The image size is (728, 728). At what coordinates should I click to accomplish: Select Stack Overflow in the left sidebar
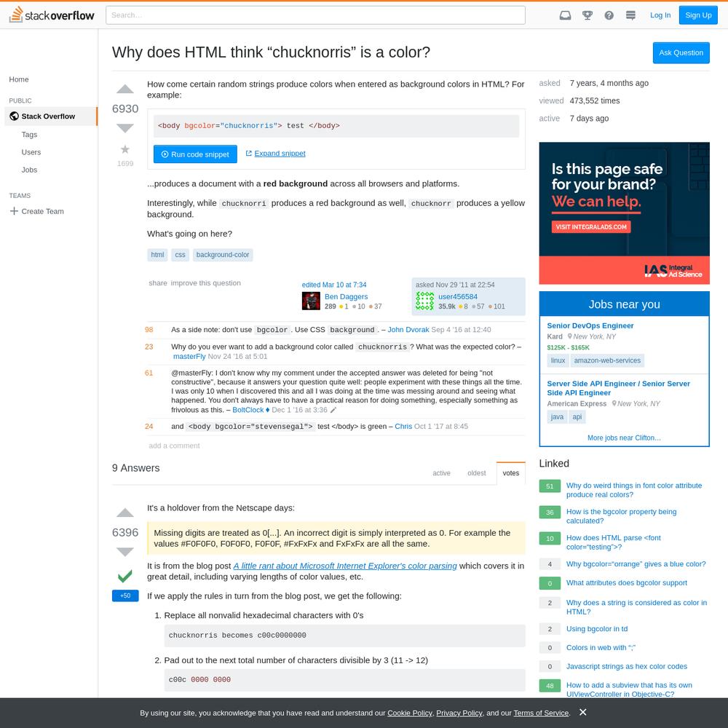51,116
